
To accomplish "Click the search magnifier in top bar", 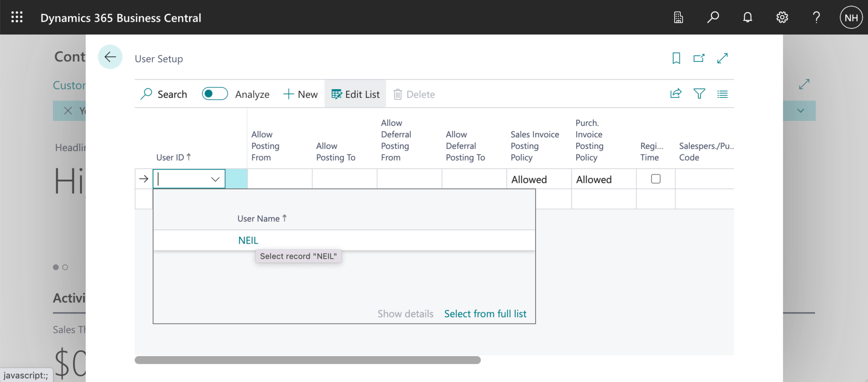I will (713, 17).
